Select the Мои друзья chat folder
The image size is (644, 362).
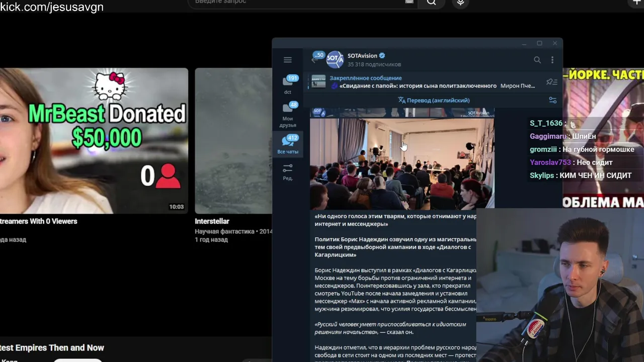pos(288,115)
